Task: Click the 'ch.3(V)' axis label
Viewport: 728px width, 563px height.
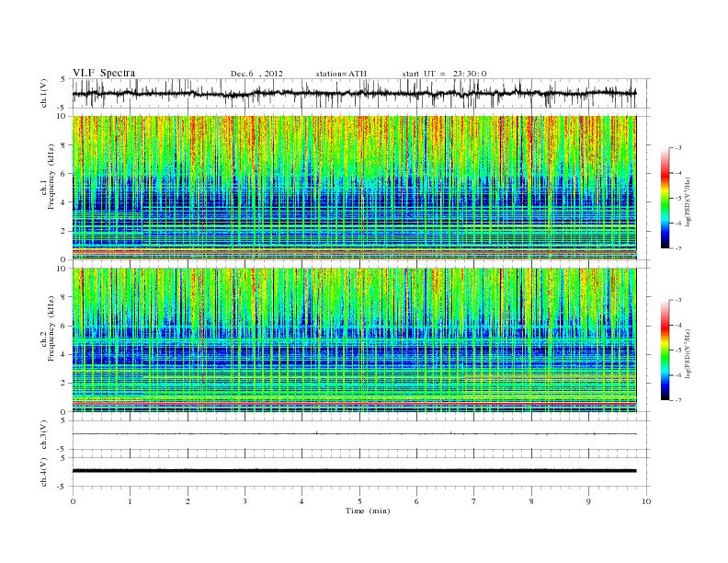Action: click(x=44, y=435)
